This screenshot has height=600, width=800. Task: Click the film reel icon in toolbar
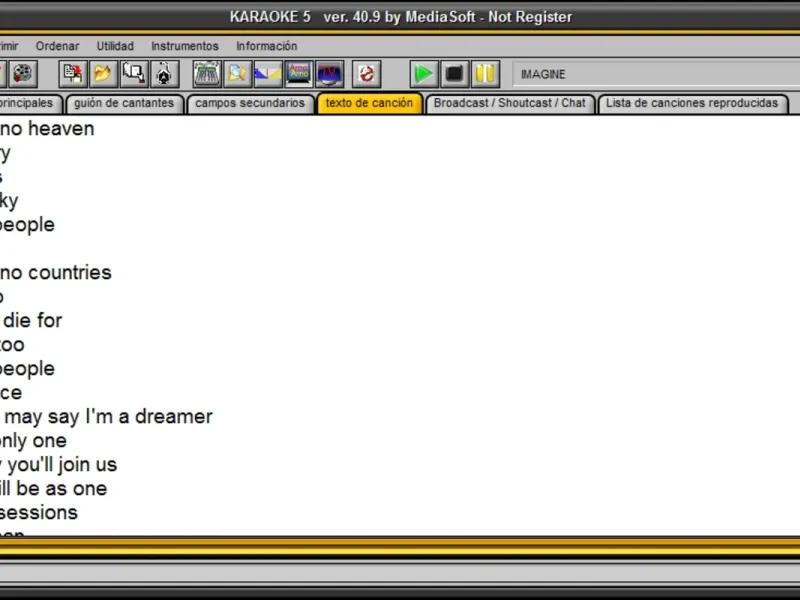click(x=23, y=74)
